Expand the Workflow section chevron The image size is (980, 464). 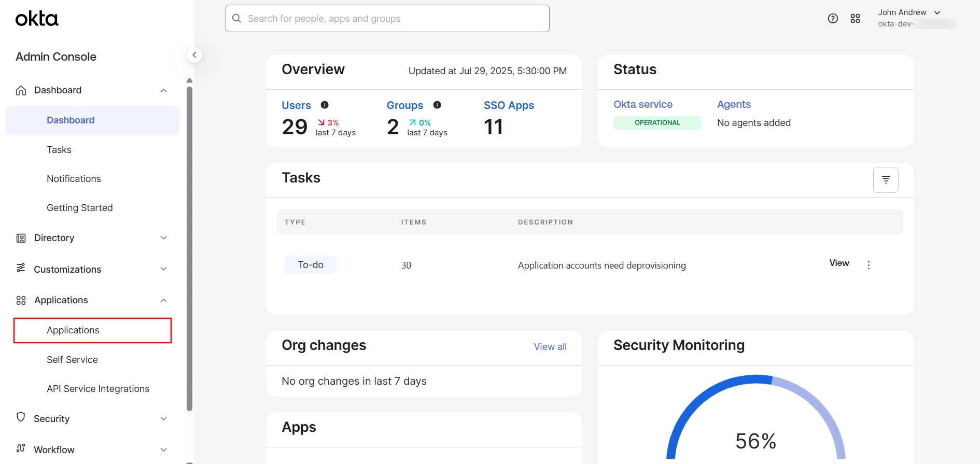coord(163,450)
